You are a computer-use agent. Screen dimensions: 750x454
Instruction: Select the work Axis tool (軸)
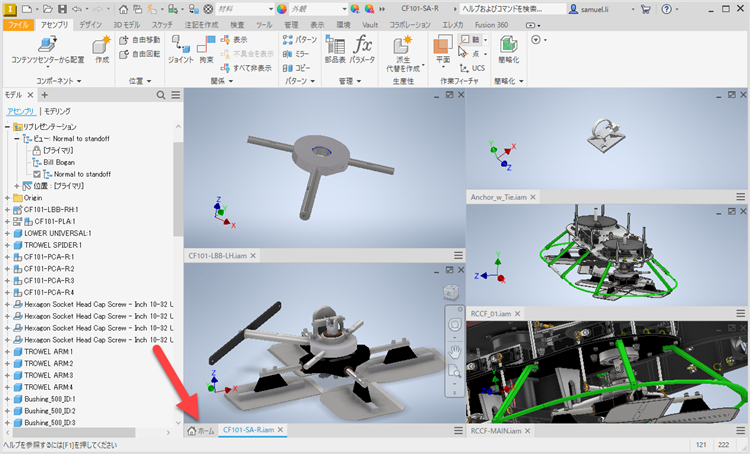tap(470, 40)
